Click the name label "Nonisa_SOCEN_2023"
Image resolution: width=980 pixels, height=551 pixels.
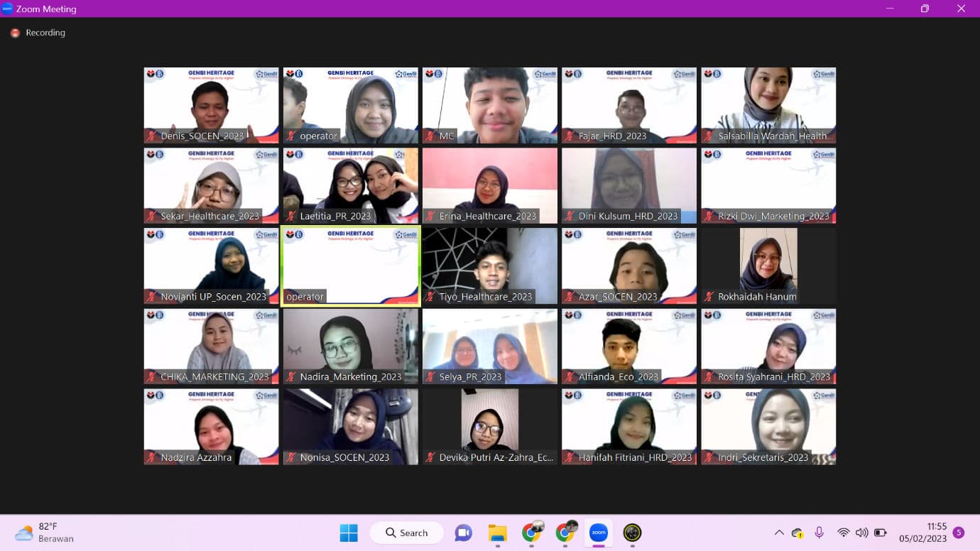tap(344, 457)
